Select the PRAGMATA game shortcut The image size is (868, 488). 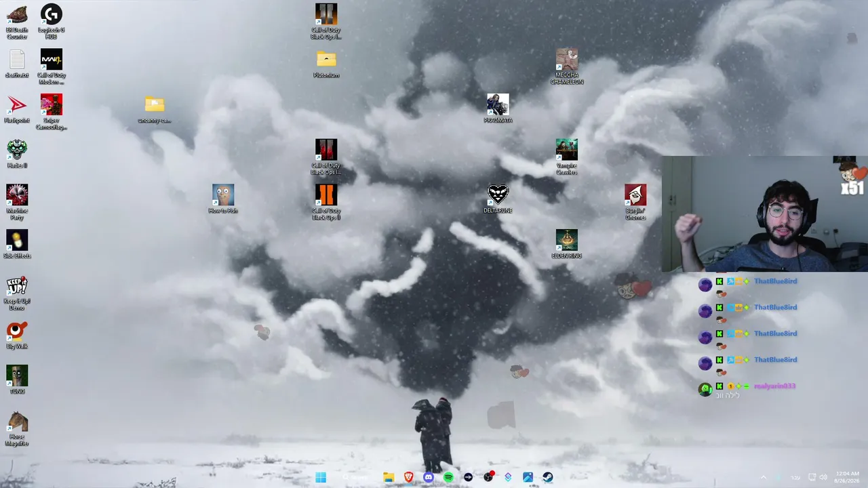point(498,108)
